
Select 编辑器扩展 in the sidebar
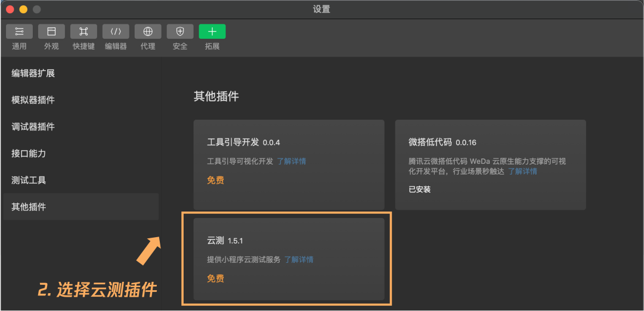tap(81, 73)
